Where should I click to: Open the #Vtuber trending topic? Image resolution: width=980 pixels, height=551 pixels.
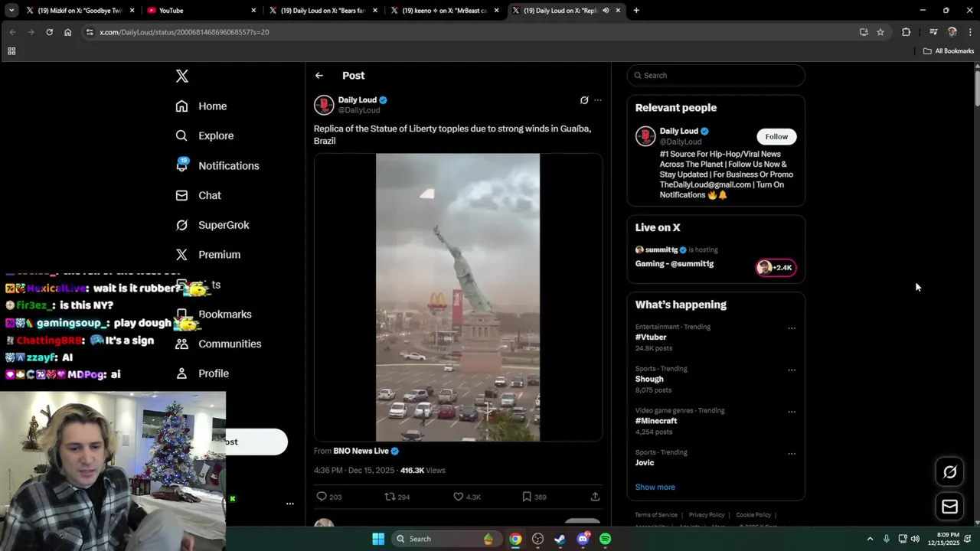tap(651, 337)
